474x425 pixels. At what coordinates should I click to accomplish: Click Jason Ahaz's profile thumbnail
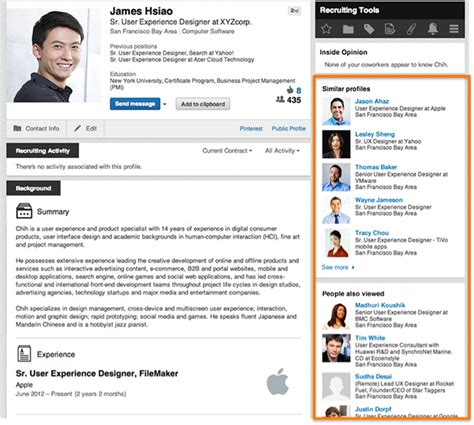click(336, 111)
